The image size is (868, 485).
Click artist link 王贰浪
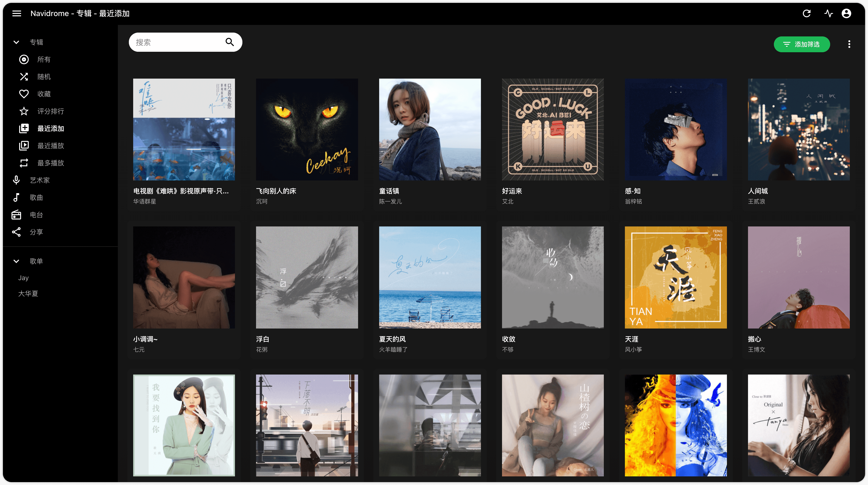[x=756, y=202]
